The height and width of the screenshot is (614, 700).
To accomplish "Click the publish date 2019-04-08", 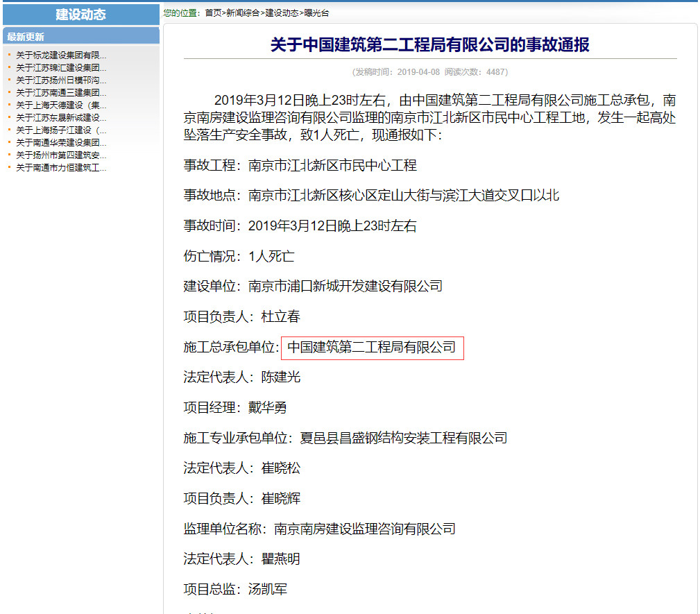I will (418, 72).
